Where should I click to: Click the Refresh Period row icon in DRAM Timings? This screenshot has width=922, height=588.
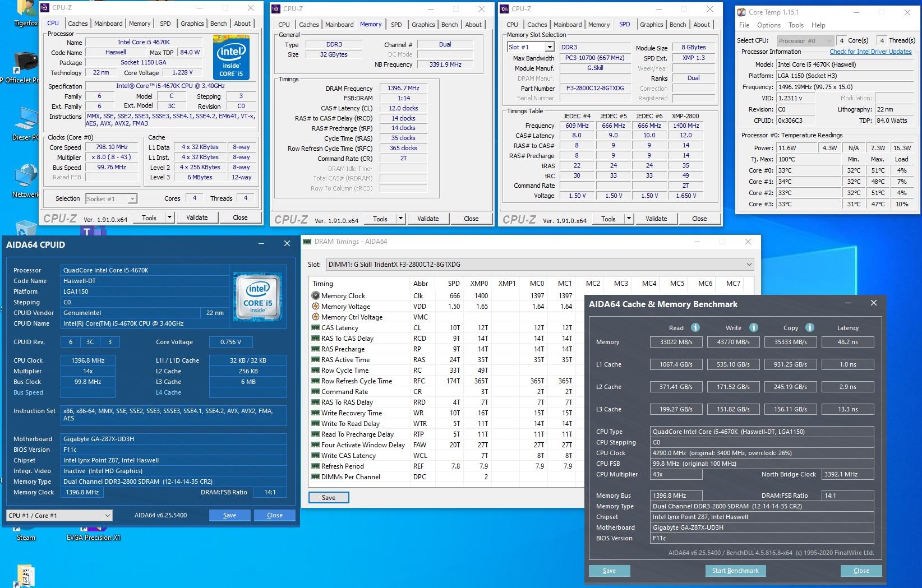tap(316, 466)
